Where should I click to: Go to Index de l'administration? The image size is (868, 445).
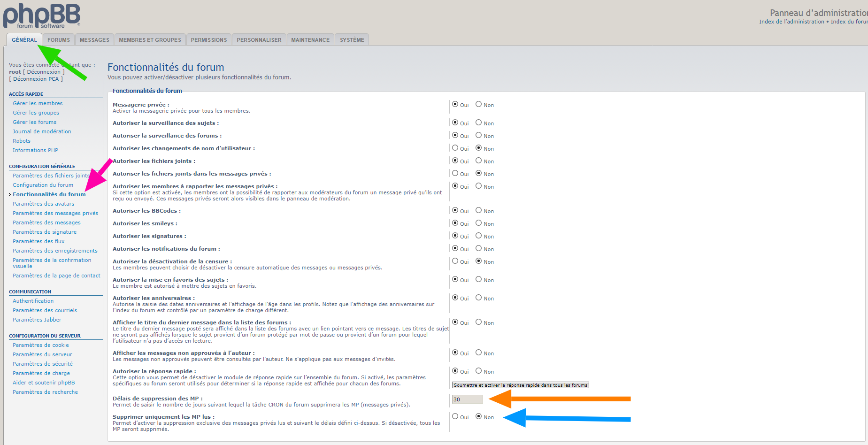coord(791,22)
